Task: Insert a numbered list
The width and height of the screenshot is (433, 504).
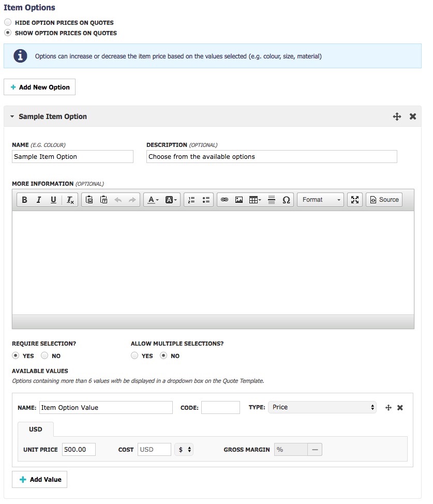Action: tap(191, 200)
